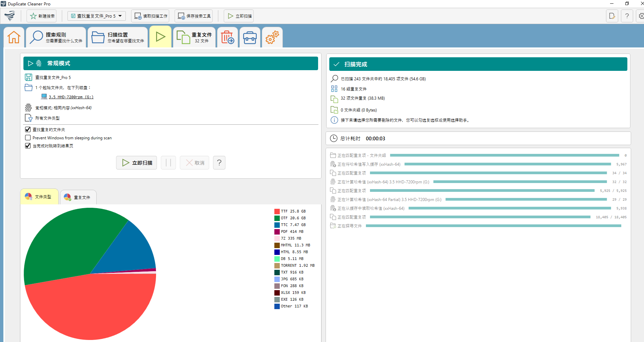Image resolution: width=644 pixels, height=342 pixels.
Task: Open the Home tab icon
Action: (x=14, y=37)
